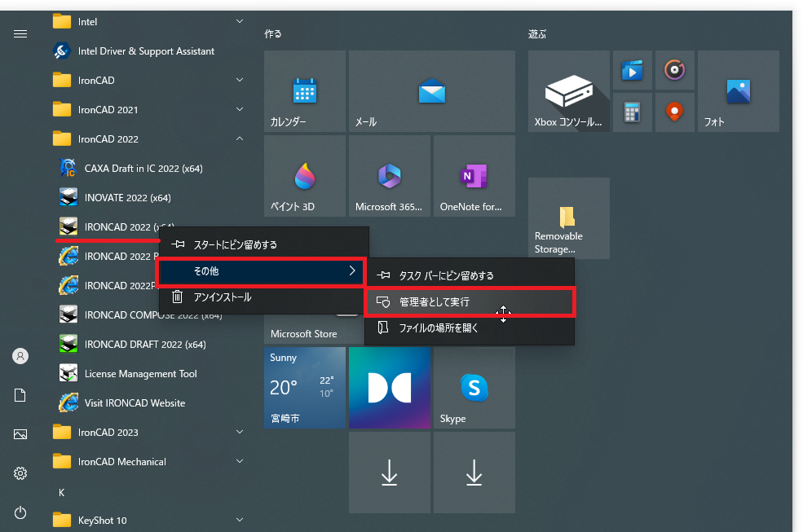The image size is (803, 532).
Task: Launch INOVATE 2022 (x64)
Action: 128,198
